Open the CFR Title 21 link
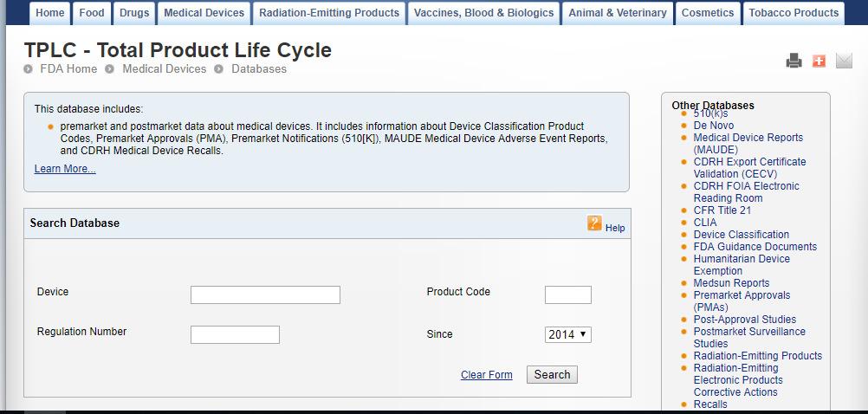 point(722,210)
